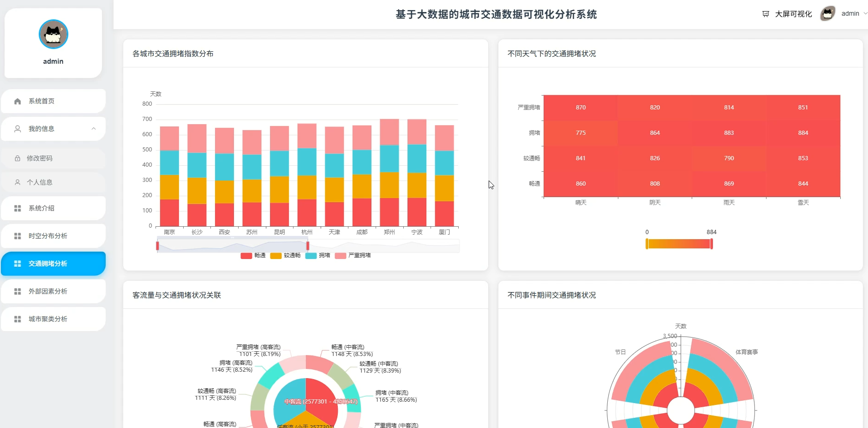Click chart title 客流量与交通拥堵状况关联

coord(177,295)
